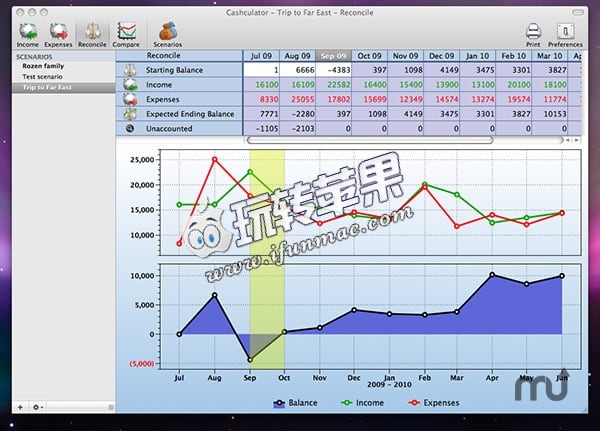Image resolution: width=600 pixels, height=431 pixels.
Task: Select the Rozen family scenario
Action: click(x=43, y=66)
